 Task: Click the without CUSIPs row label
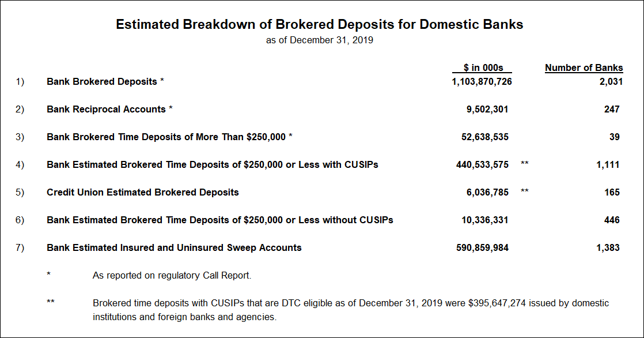219,220
